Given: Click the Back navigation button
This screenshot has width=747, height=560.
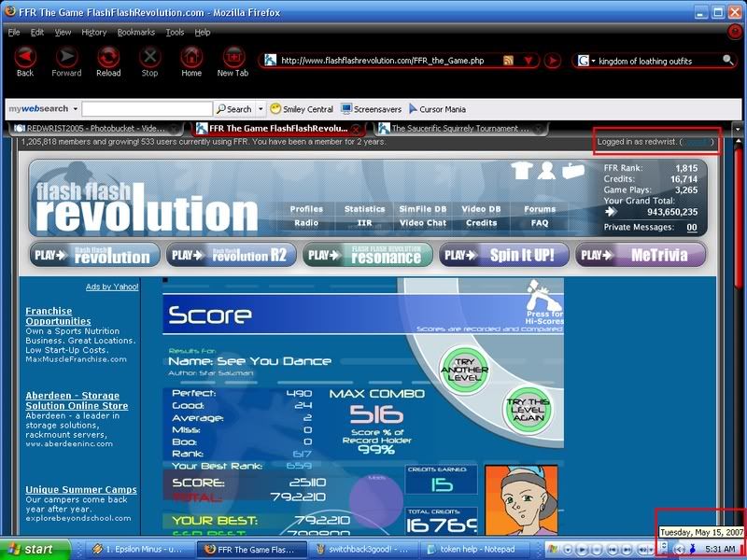Looking at the screenshot, I should pos(25,59).
